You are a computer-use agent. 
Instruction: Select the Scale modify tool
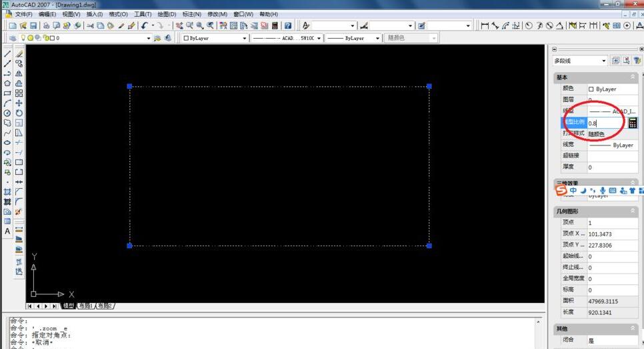click(19, 123)
